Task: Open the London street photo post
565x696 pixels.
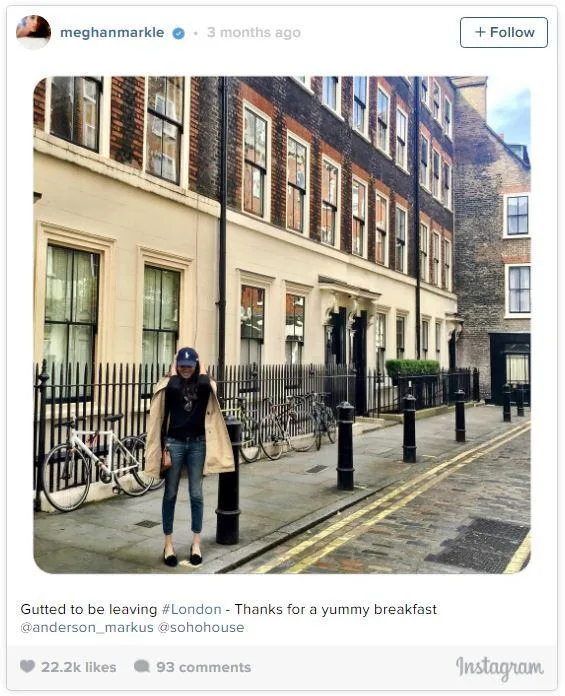Action: pyautogui.click(x=282, y=325)
